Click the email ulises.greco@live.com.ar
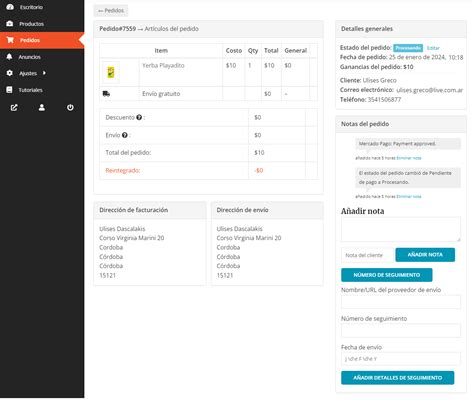This screenshot has width=474, height=401. tap(430, 90)
